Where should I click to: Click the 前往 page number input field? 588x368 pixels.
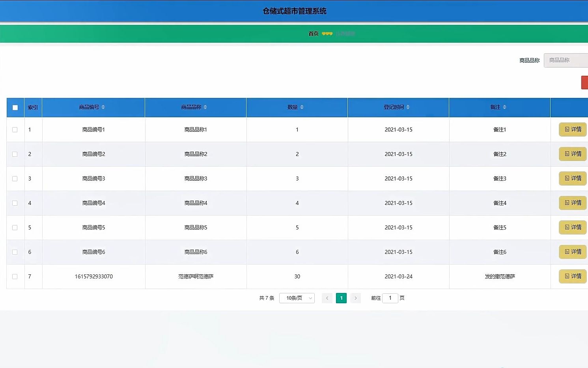pyautogui.click(x=390, y=298)
